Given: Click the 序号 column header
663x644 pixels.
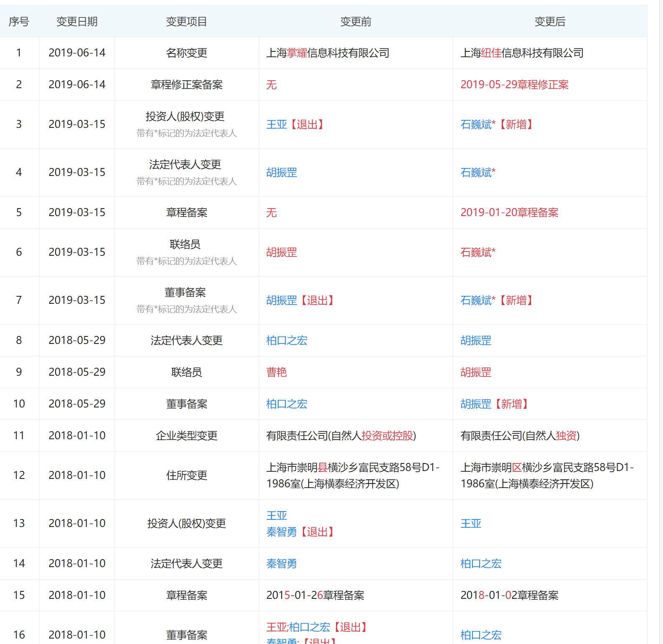Looking at the screenshot, I should coord(19,22).
